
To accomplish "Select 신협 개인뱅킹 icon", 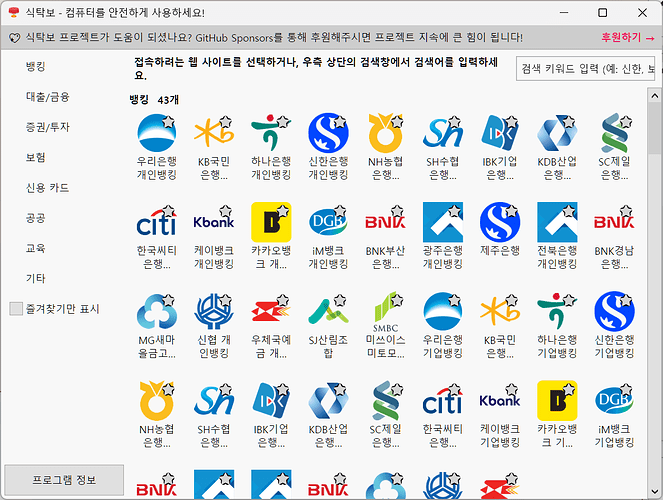I will tap(214, 311).
